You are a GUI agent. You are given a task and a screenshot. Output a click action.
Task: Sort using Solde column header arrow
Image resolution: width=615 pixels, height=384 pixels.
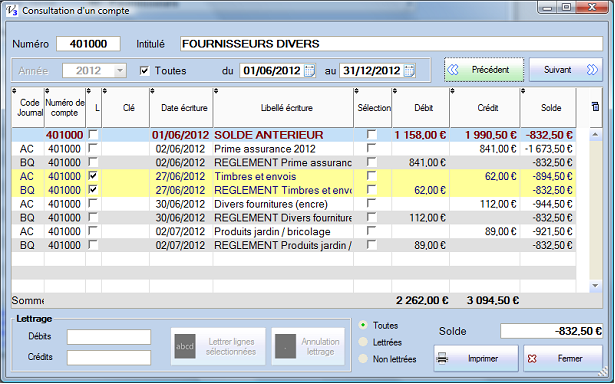click(523, 91)
